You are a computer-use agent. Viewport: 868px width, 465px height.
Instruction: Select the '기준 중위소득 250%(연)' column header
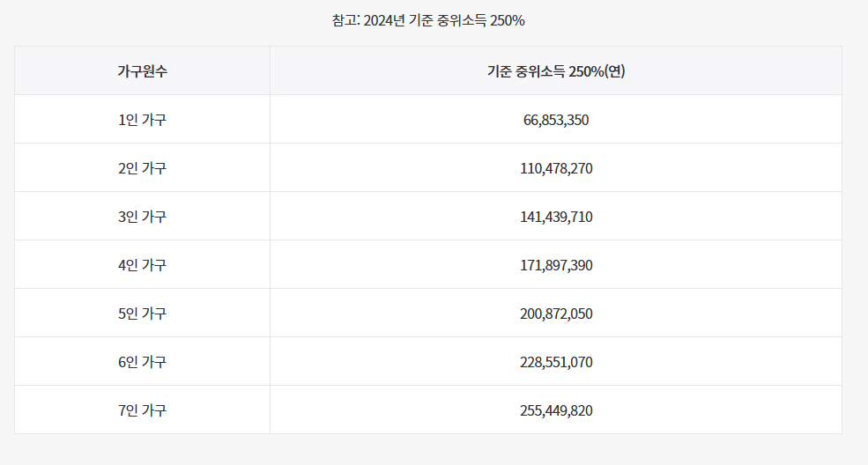pos(556,71)
